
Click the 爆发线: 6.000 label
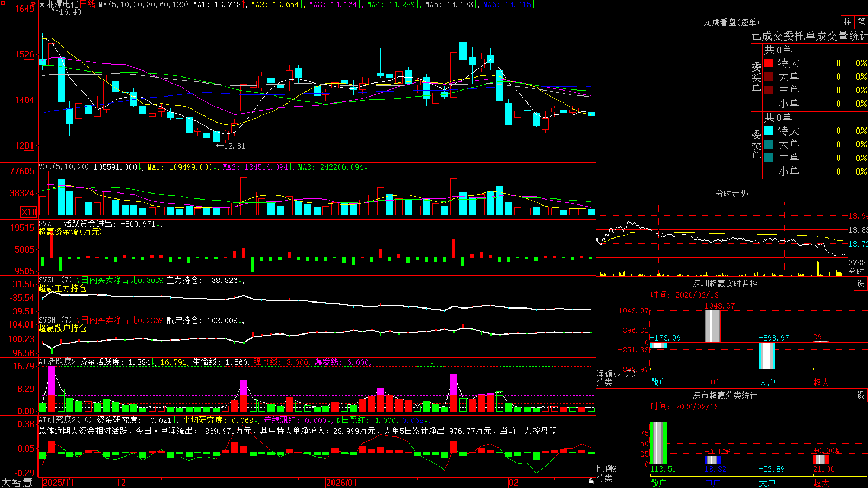pos(342,362)
